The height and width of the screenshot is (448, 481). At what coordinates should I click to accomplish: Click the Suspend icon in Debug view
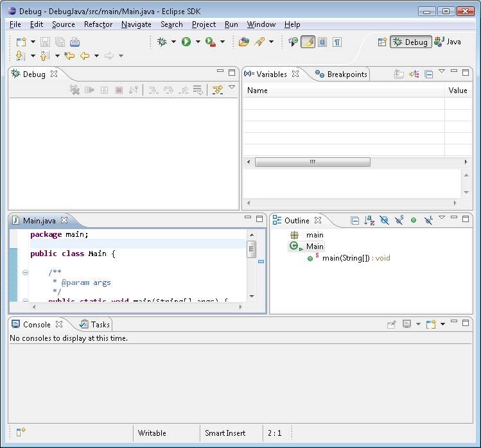point(104,90)
